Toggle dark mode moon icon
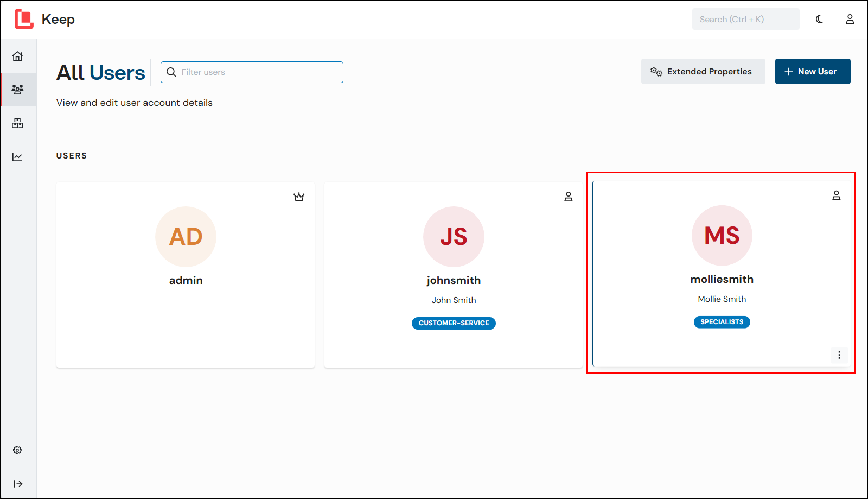 point(819,19)
